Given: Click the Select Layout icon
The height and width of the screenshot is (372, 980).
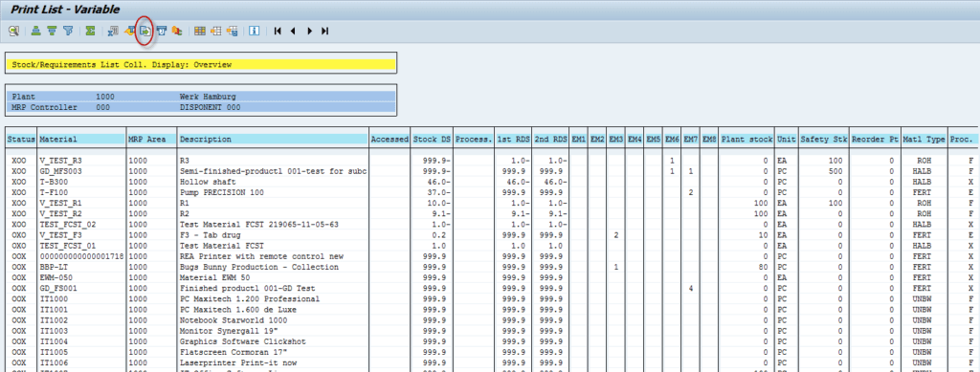Looking at the screenshot, I should point(216,31).
